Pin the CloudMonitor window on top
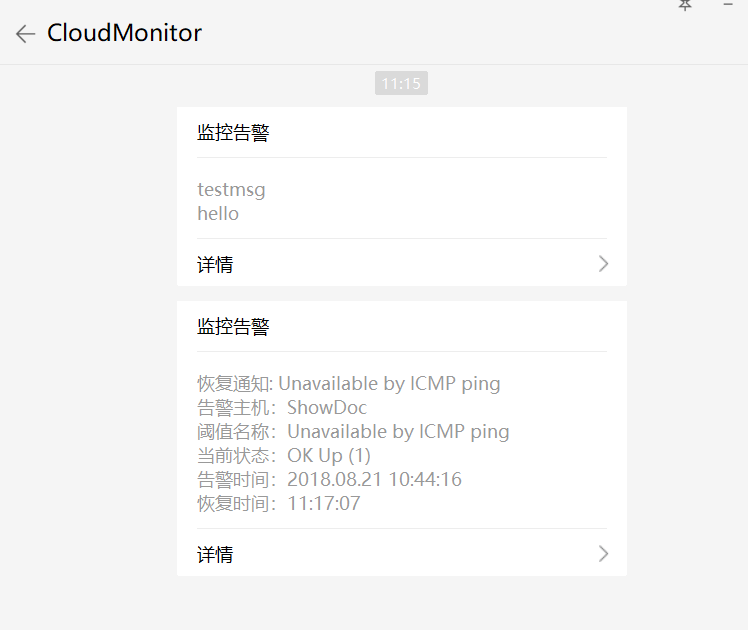Image resolution: width=748 pixels, height=630 pixels. tap(685, 5)
